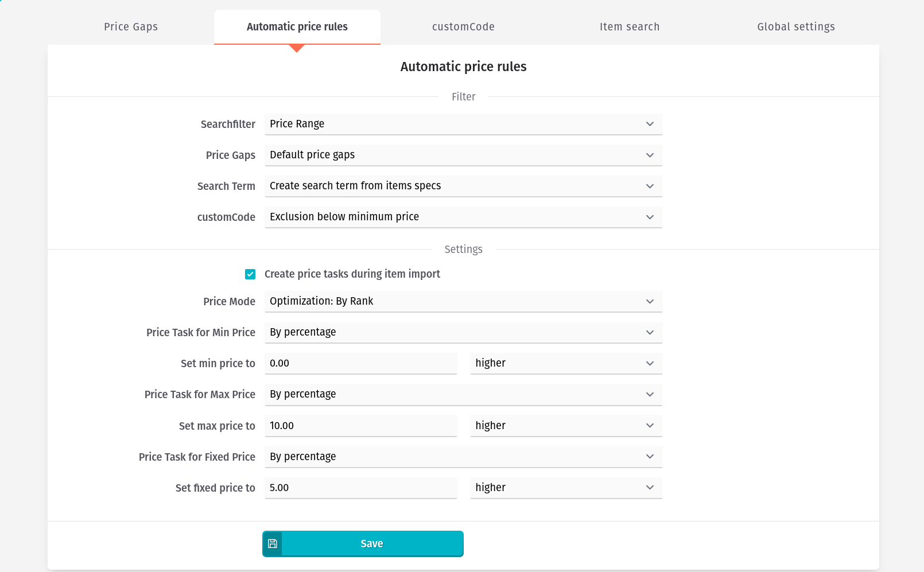Expand the Search Term dropdown
Viewport: 924px width, 572px height.
click(463, 186)
